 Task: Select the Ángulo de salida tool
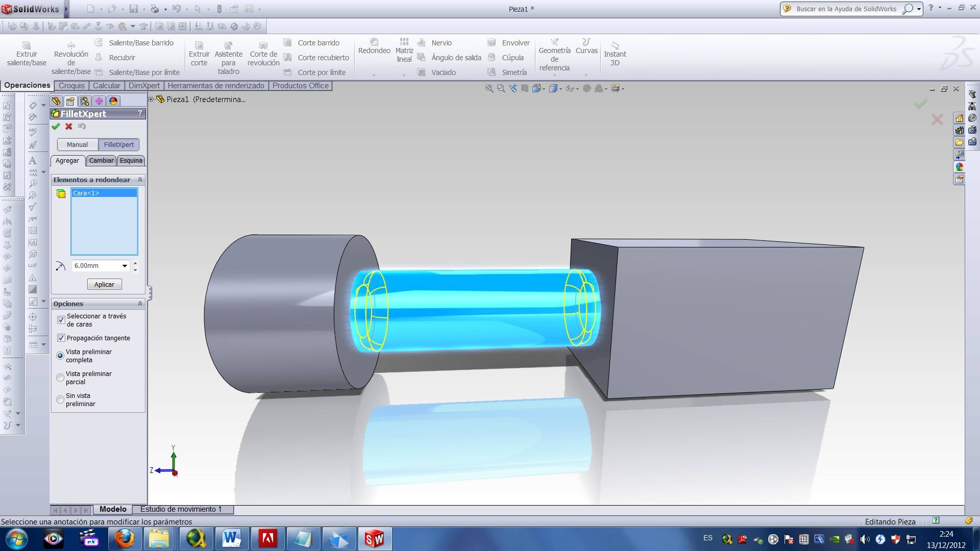(449, 58)
